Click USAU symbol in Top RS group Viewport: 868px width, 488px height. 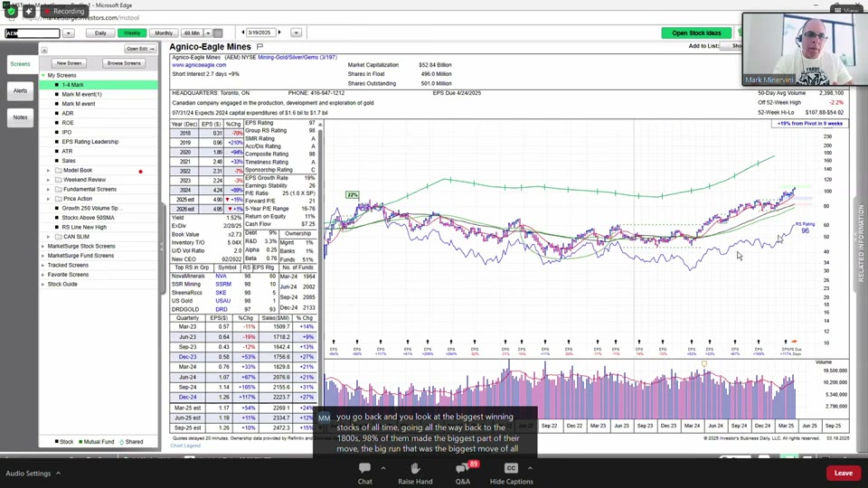(x=222, y=301)
